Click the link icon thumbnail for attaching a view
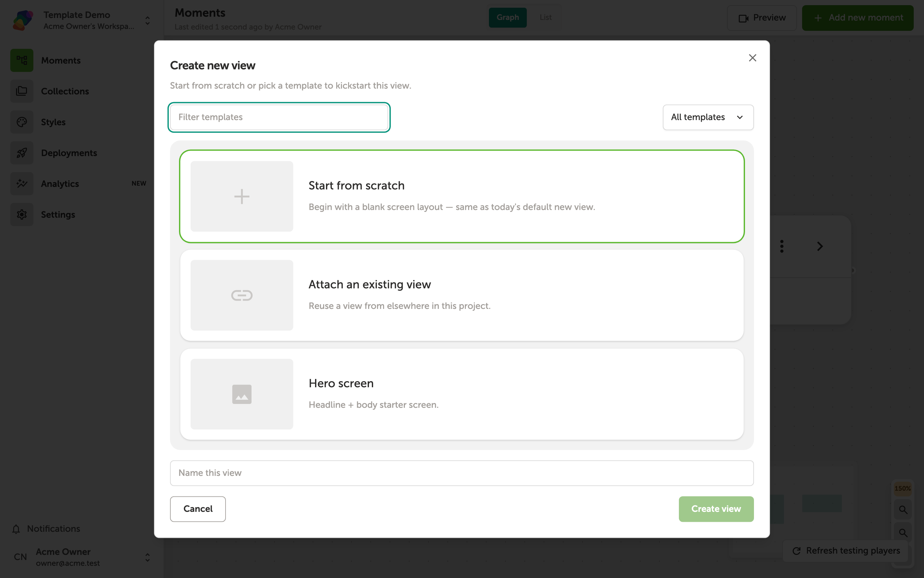The image size is (924, 578). (242, 295)
